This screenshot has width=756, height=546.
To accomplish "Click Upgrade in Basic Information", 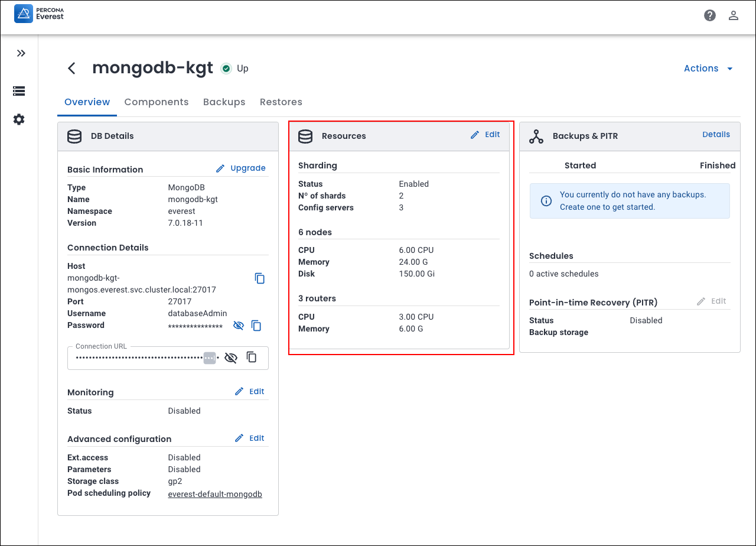I will [241, 168].
